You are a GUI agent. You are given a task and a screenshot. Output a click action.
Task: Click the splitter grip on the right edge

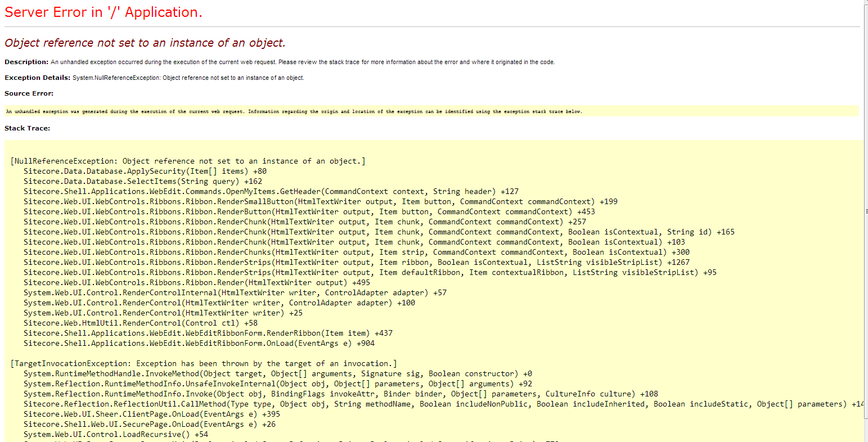pos(866,211)
